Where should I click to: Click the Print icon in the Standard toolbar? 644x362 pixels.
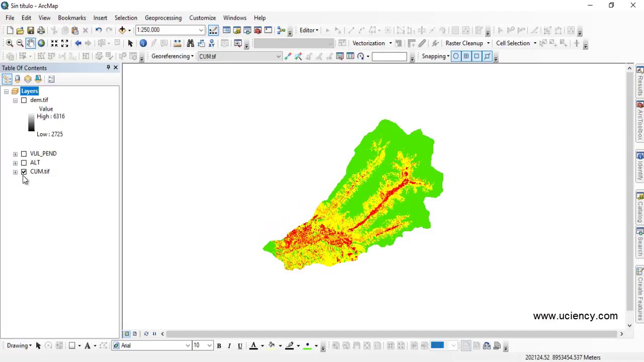[41, 30]
